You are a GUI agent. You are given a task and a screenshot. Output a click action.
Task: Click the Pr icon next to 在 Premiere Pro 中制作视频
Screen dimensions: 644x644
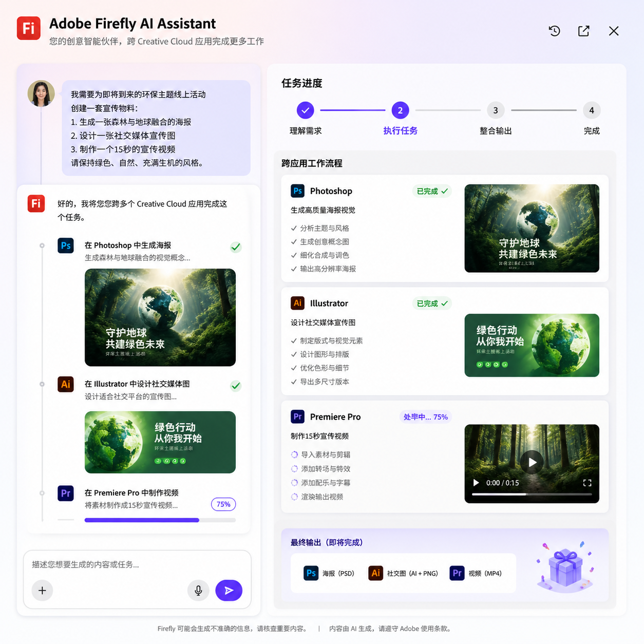(66, 494)
